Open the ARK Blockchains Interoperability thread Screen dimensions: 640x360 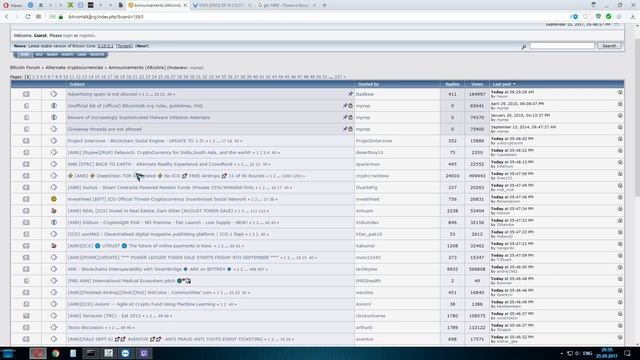point(124,269)
